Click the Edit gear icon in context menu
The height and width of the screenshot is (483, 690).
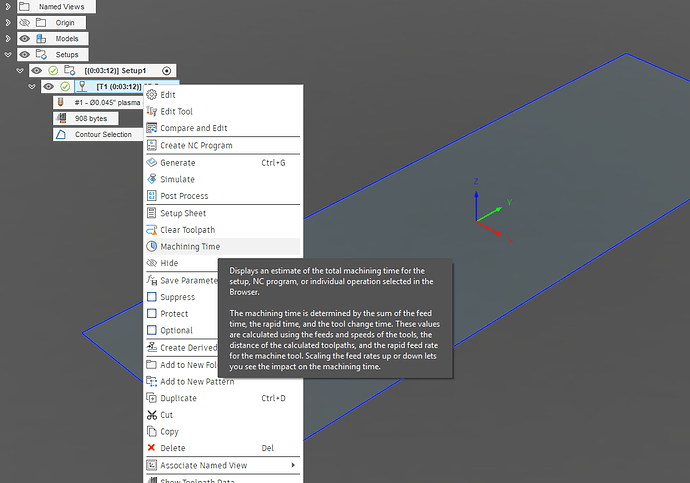point(151,95)
